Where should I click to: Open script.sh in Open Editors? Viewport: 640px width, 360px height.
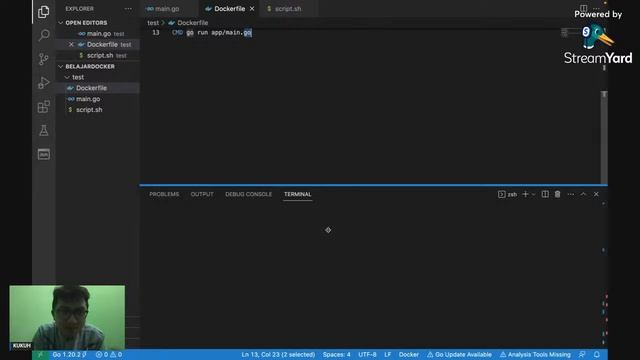(x=100, y=55)
